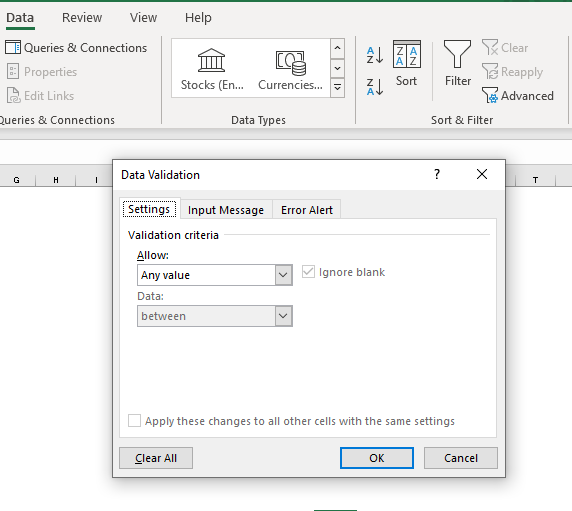Image resolution: width=572 pixels, height=511 pixels.
Task: Switch to the View ribbon tab
Action: (143, 18)
